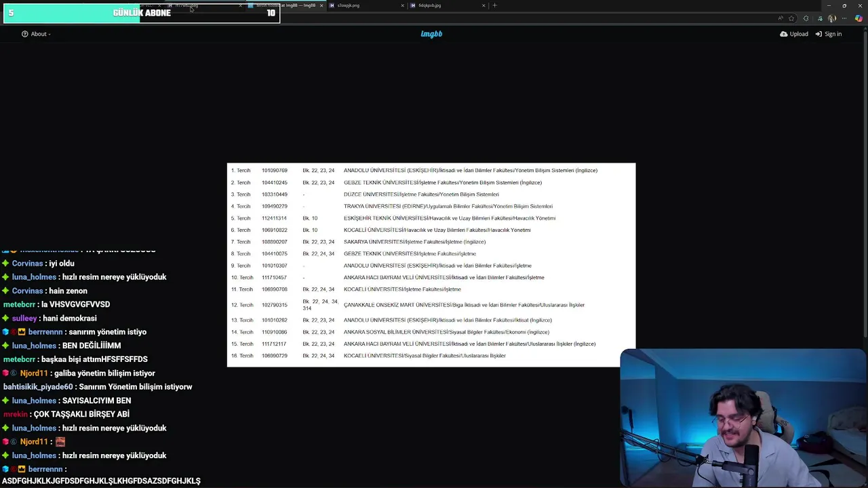The image size is (868, 488).
Task: Add page to favorites with star icon
Action: (791, 18)
